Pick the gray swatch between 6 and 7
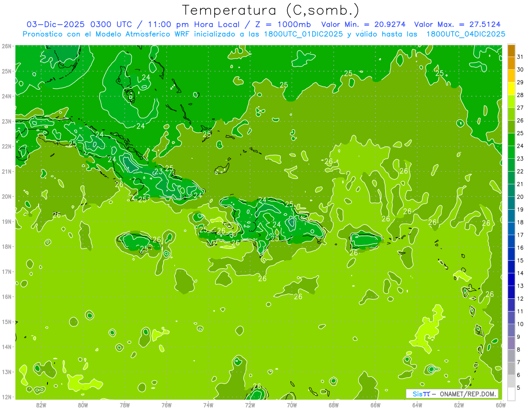 (x=511, y=368)
